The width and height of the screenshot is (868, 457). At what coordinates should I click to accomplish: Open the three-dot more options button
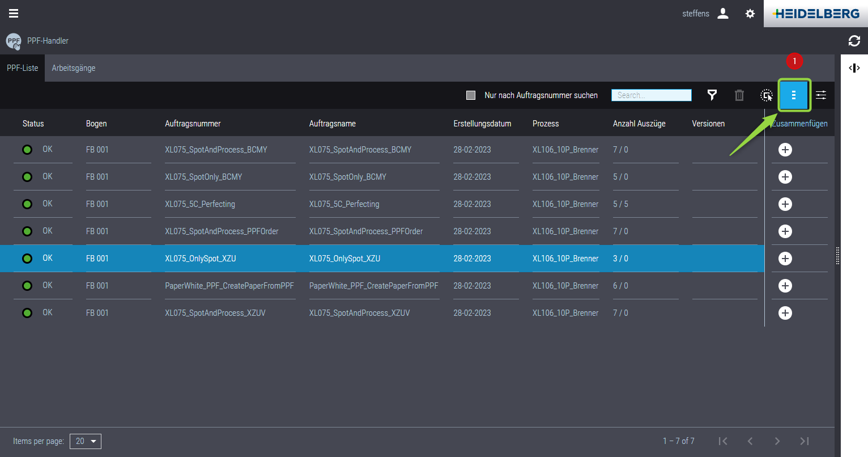click(x=794, y=95)
